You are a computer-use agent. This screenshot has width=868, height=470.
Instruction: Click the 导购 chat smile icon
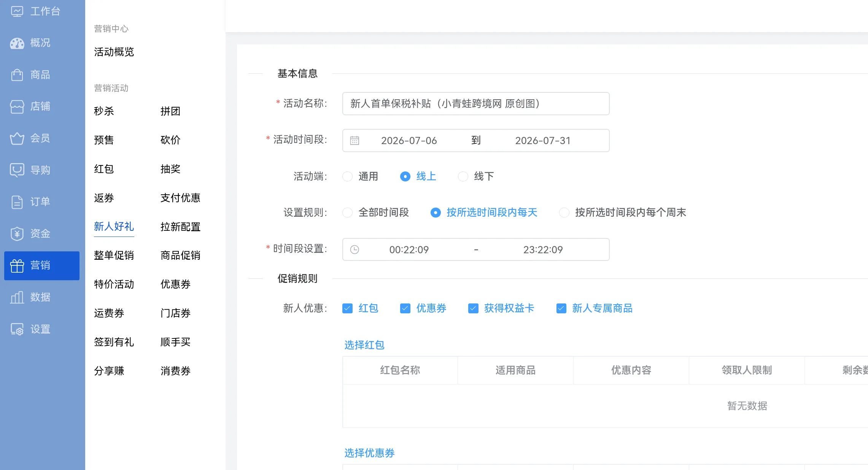coord(17,170)
